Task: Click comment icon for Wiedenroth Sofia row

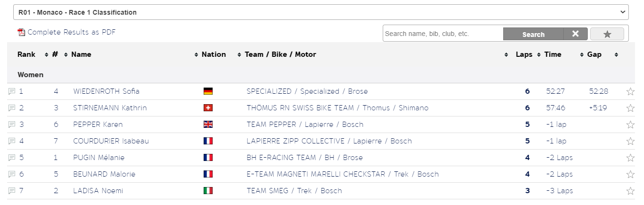Action: 12,91
